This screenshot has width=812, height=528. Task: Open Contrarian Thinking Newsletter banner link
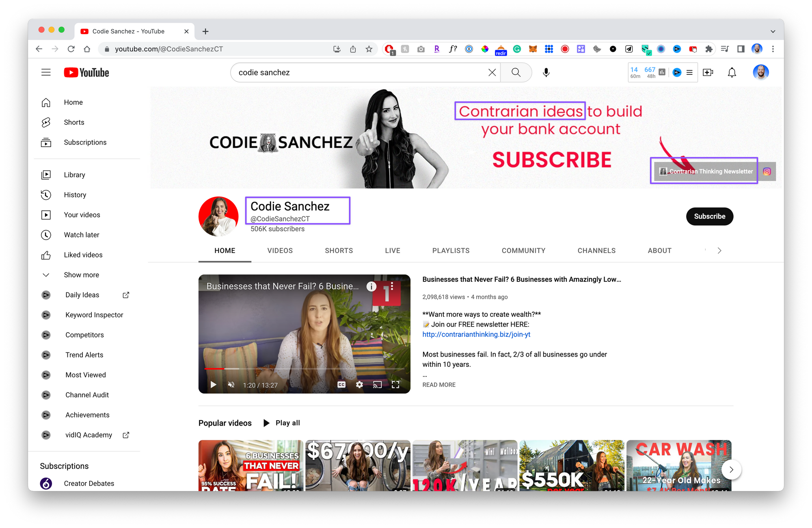click(706, 171)
